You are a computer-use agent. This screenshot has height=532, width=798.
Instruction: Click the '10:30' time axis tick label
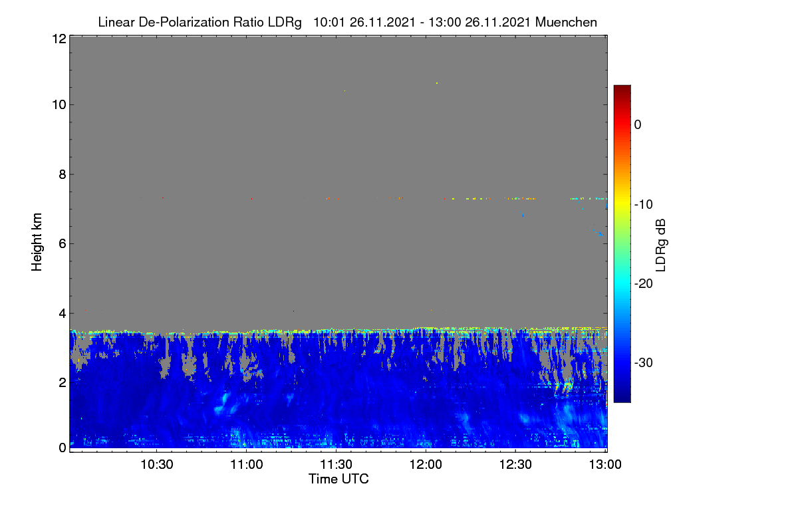(x=157, y=465)
